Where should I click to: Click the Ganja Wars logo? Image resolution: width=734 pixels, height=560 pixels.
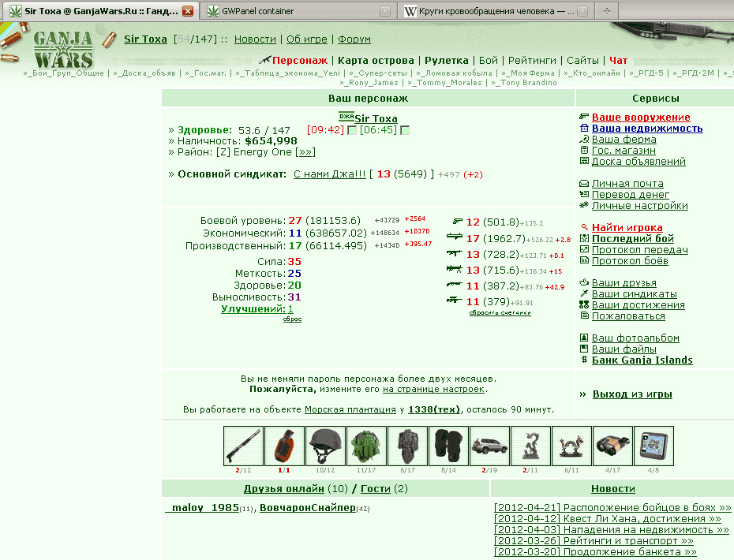click(63, 50)
